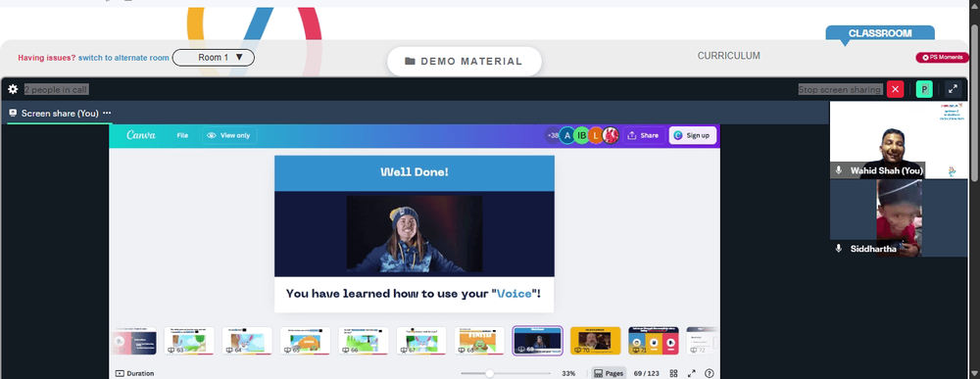This screenshot has width=980, height=379.
Task: Click the Stop screen sharing label
Action: 841,89
